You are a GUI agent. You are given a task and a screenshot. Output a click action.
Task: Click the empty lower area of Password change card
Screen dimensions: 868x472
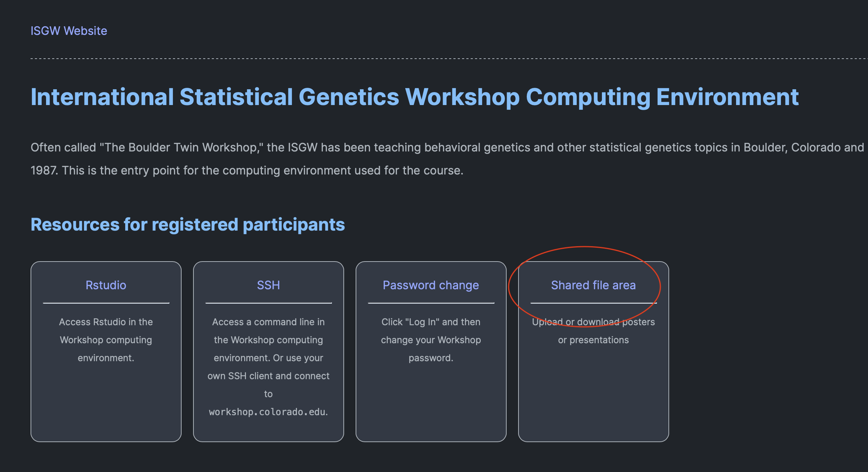click(x=431, y=403)
